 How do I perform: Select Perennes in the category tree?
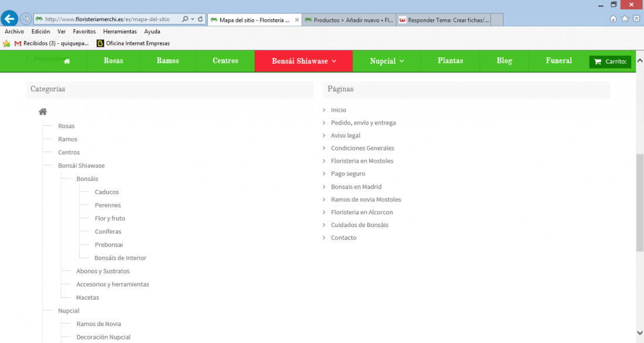click(x=108, y=205)
